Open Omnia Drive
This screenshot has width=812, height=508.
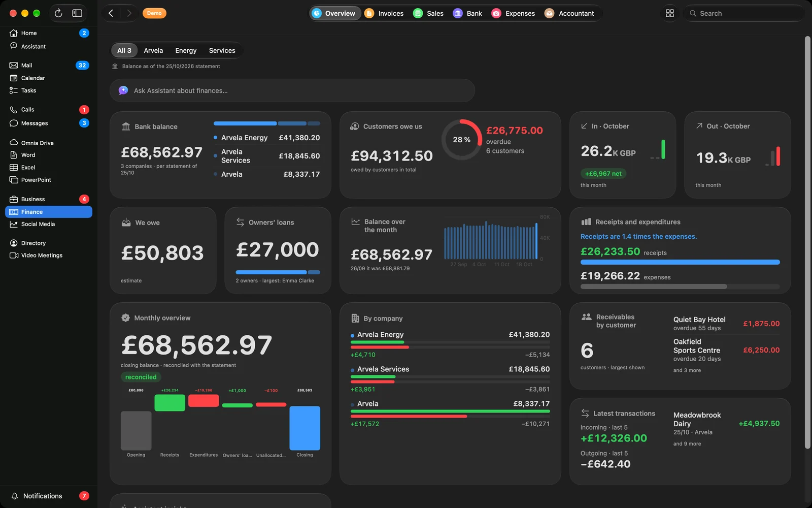pyautogui.click(x=49, y=143)
